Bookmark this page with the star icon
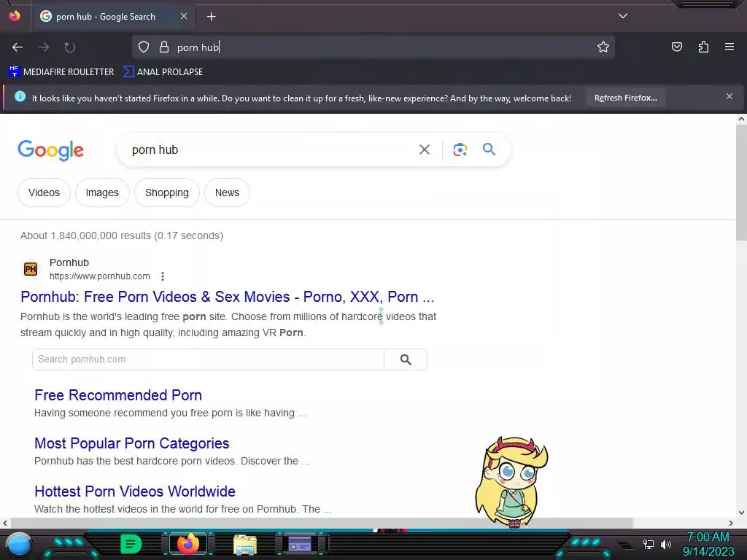747x560 pixels. point(603,47)
